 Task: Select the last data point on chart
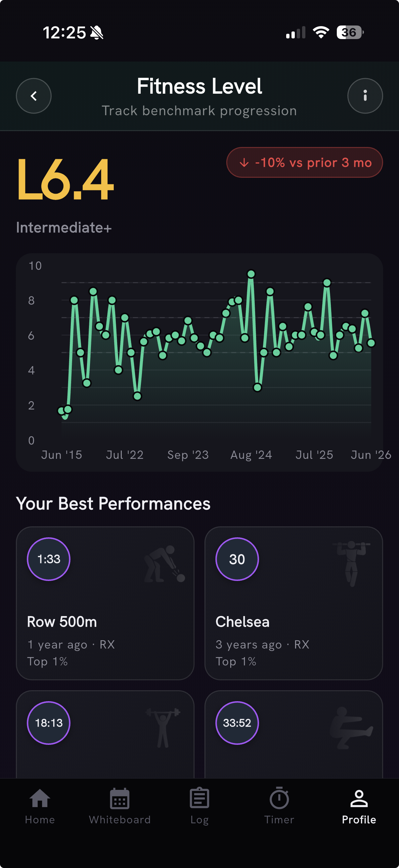371,343
